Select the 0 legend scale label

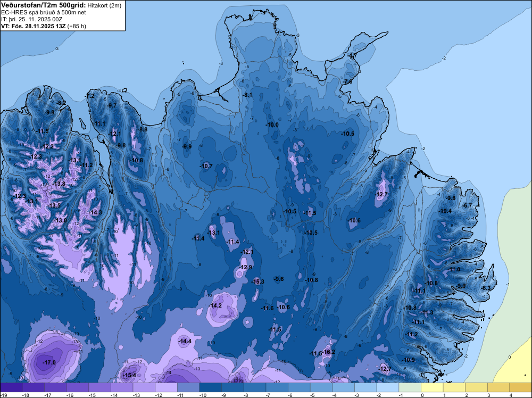422,395
